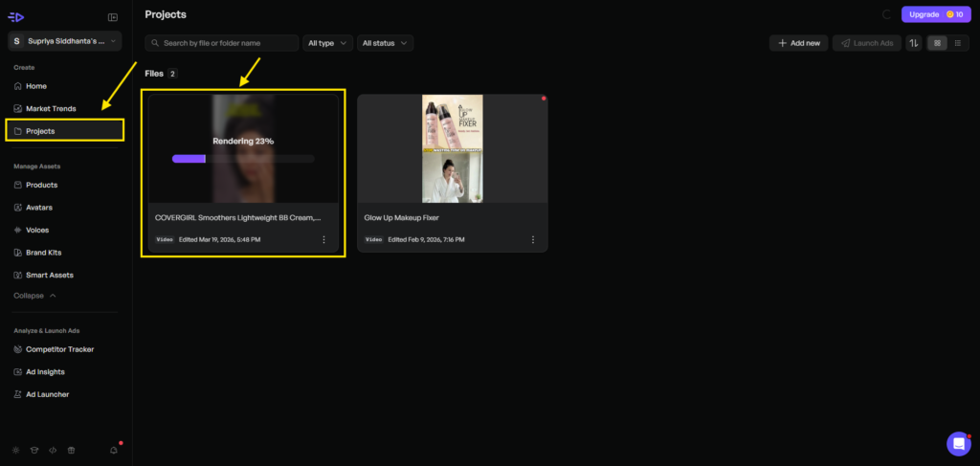Collapse the Manage Assets sidebar section
This screenshot has height=466, width=980.
(34, 296)
